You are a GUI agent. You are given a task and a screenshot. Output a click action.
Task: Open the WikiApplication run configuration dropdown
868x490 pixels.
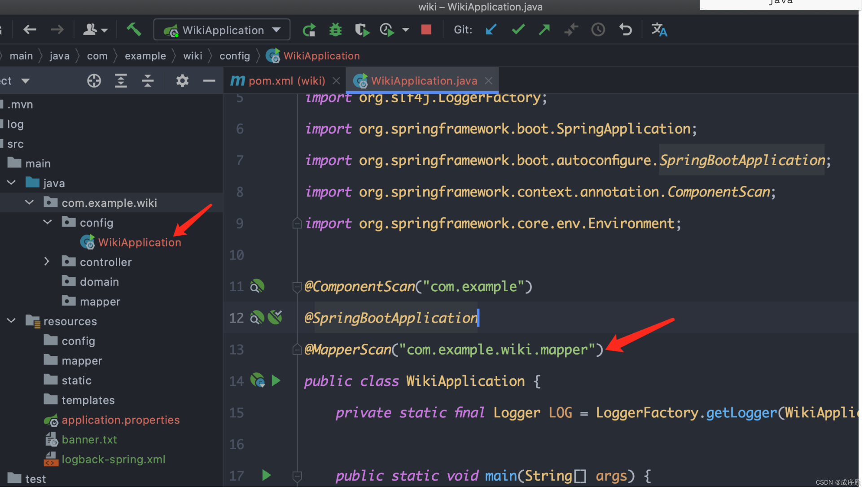276,30
